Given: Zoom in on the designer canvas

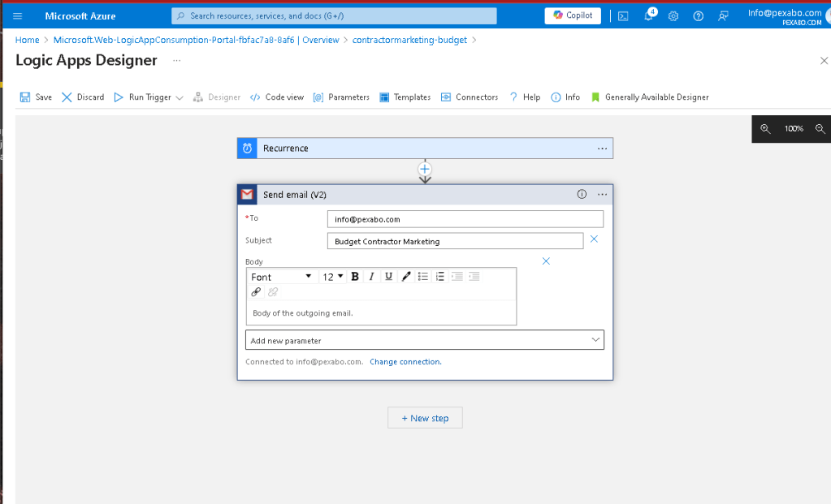Looking at the screenshot, I should click(x=765, y=129).
